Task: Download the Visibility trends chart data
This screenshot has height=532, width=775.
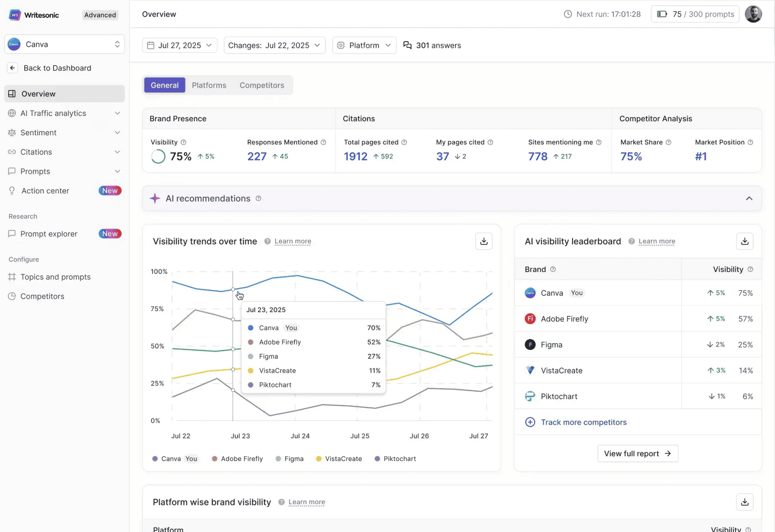Action: (x=484, y=241)
